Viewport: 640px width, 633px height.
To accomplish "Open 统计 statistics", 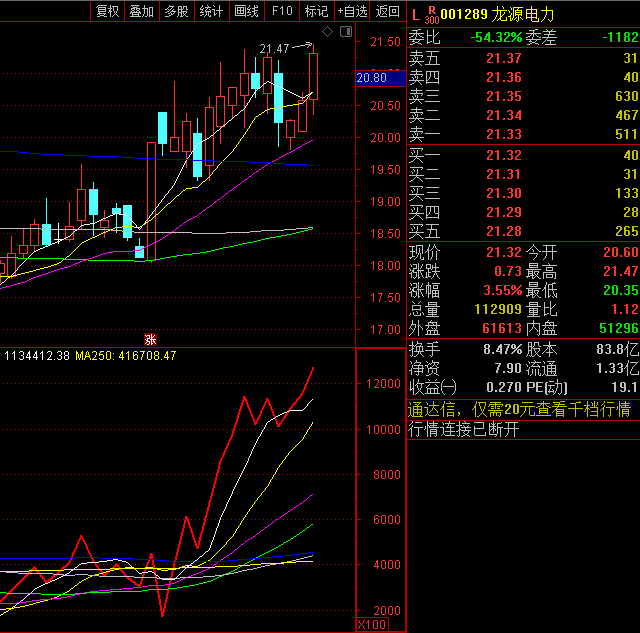I will pos(211,11).
